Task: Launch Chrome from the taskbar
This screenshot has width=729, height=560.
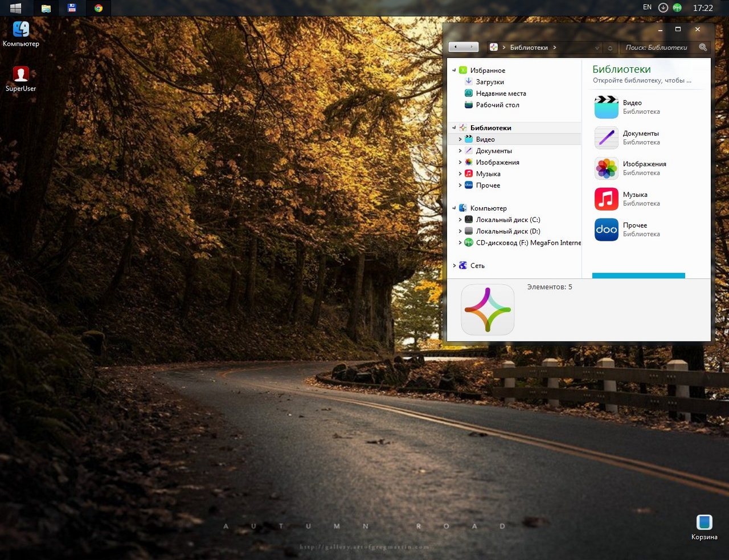Action: 99,8
